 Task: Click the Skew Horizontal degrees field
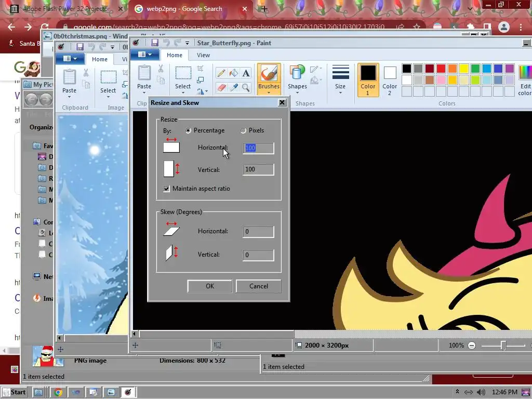coord(259,232)
